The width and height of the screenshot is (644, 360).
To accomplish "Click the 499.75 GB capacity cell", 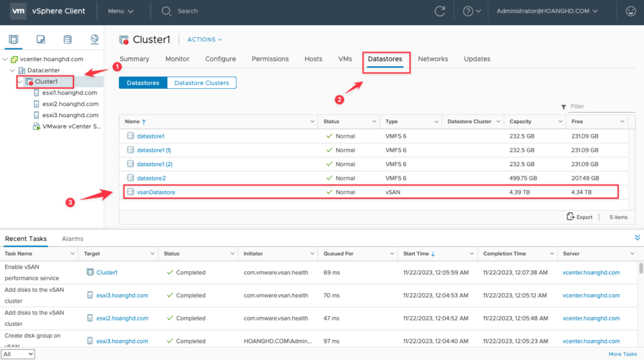I will [523, 178].
